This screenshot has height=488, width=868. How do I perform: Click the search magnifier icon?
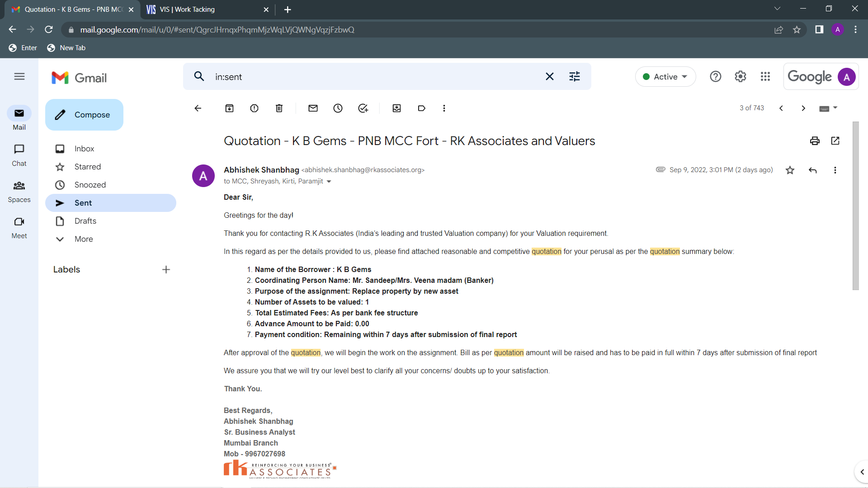tap(199, 76)
